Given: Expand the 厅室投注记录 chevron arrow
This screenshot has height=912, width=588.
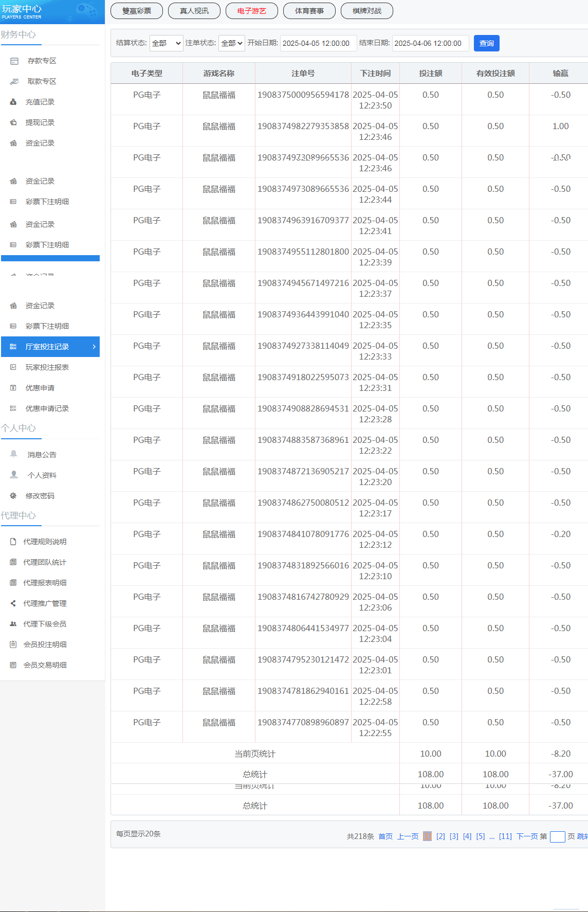Looking at the screenshot, I should point(94,347).
